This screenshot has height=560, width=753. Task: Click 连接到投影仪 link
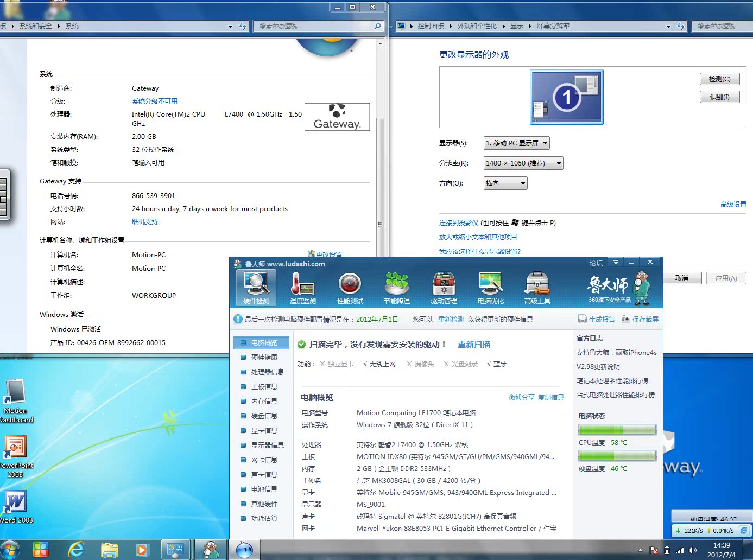tap(459, 222)
